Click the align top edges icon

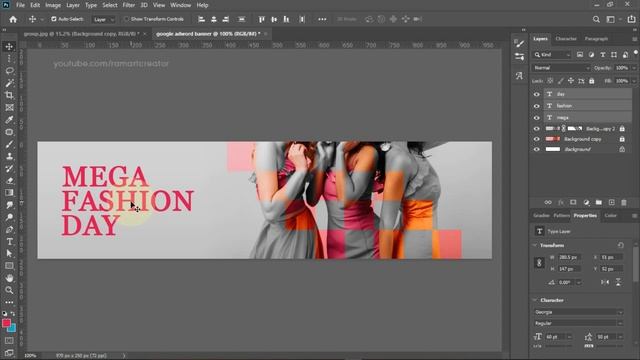coord(262,19)
